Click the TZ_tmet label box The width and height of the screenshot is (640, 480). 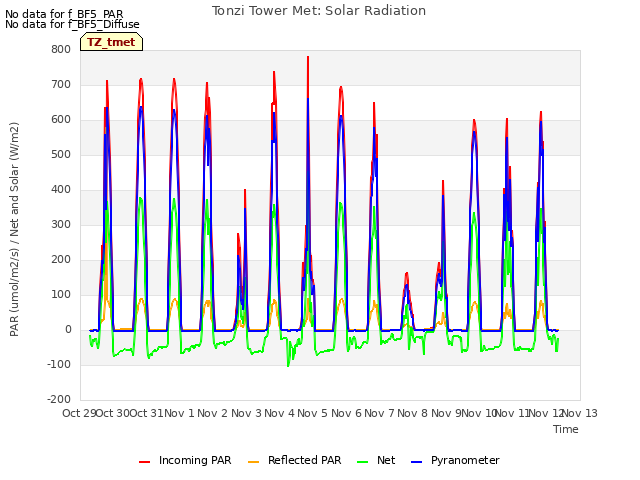(x=111, y=42)
